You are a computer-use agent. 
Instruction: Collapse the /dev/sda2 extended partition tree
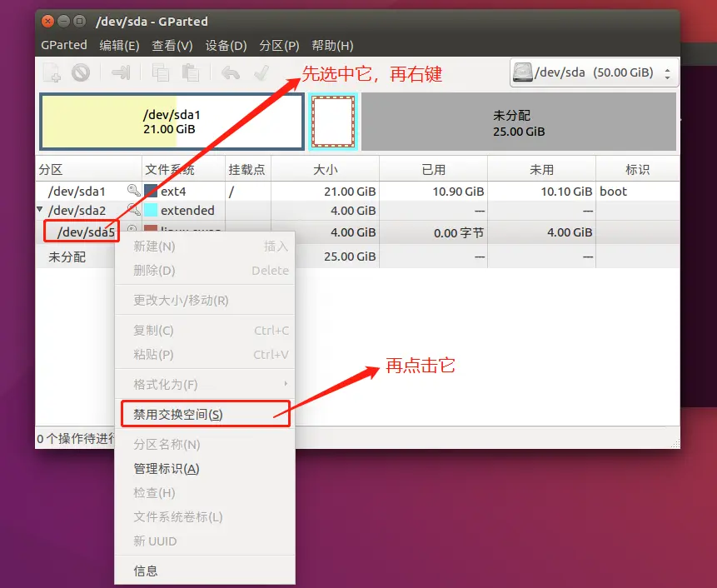click(x=40, y=209)
